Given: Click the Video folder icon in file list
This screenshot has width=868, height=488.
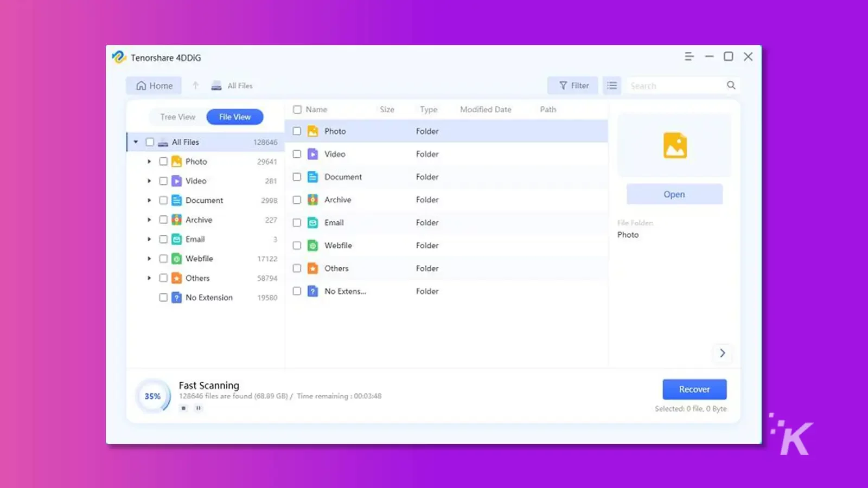Looking at the screenshot, I should tap(313, 154).
